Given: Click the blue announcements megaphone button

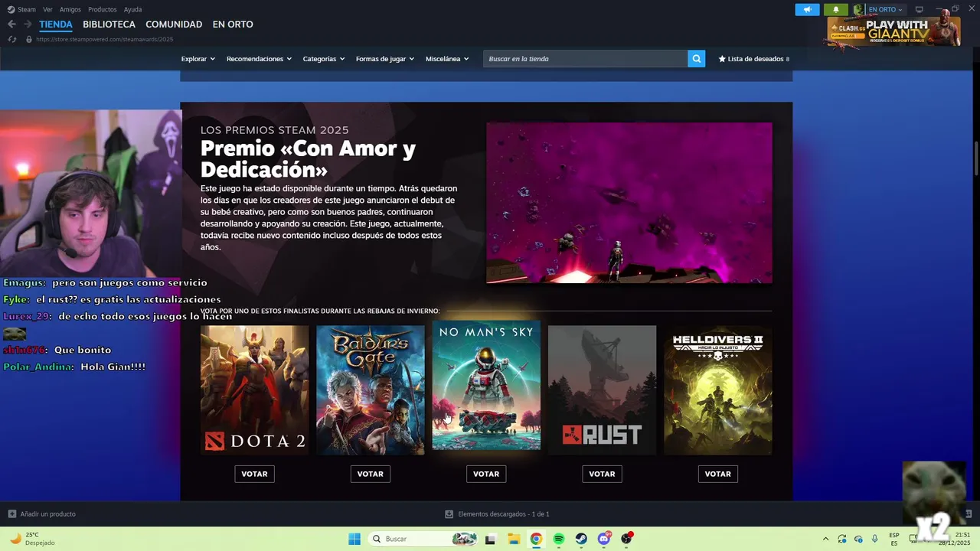Looking at the screenshot, I should [807, 9].
